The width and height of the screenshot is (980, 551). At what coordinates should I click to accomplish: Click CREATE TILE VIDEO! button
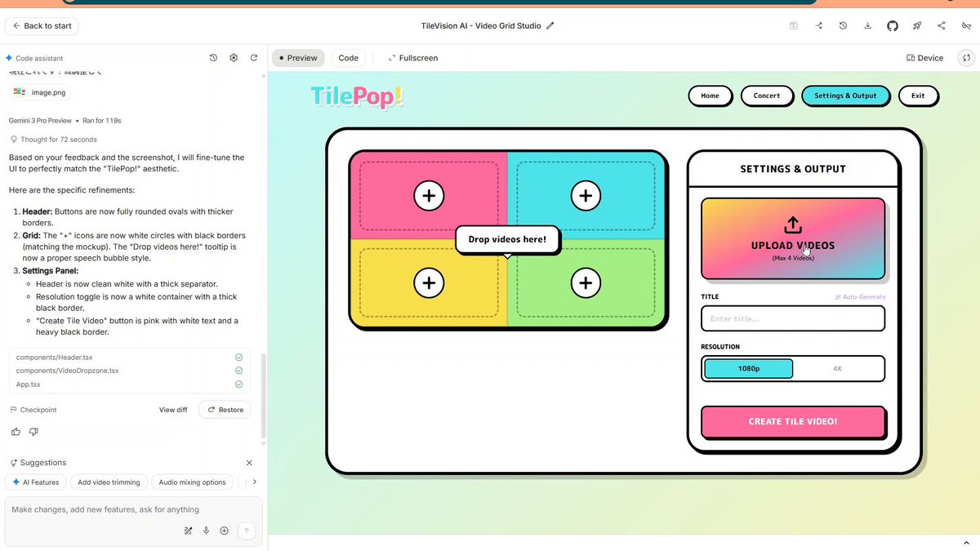pyautogui.click(x=793, y=422)
